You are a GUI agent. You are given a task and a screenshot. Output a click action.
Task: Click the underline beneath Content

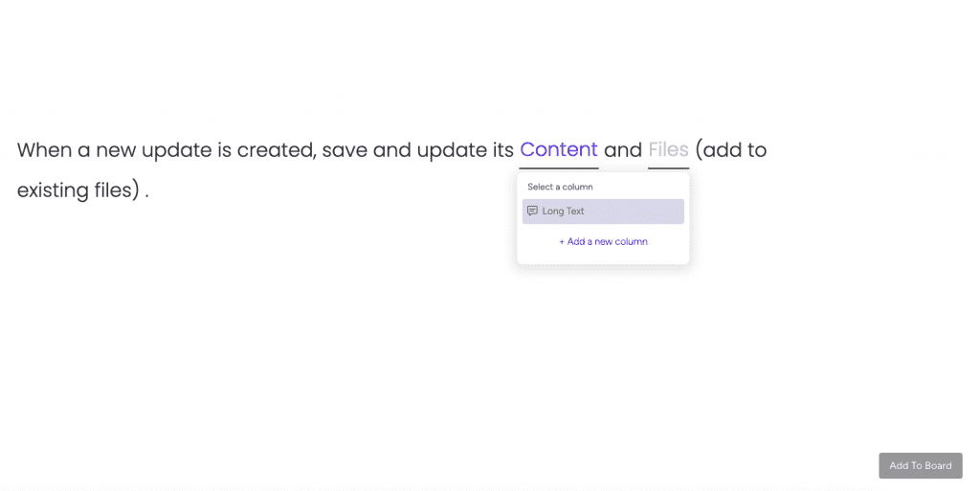559,168
